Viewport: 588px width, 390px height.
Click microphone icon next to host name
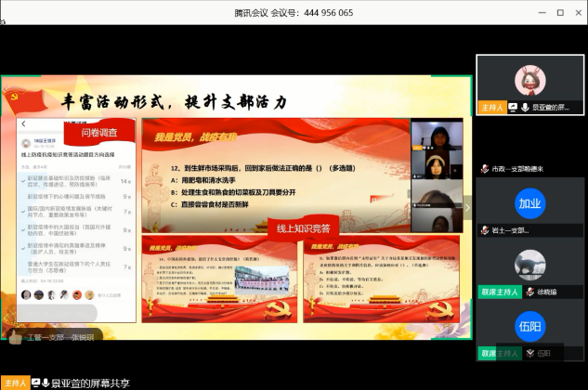point(526,108)
